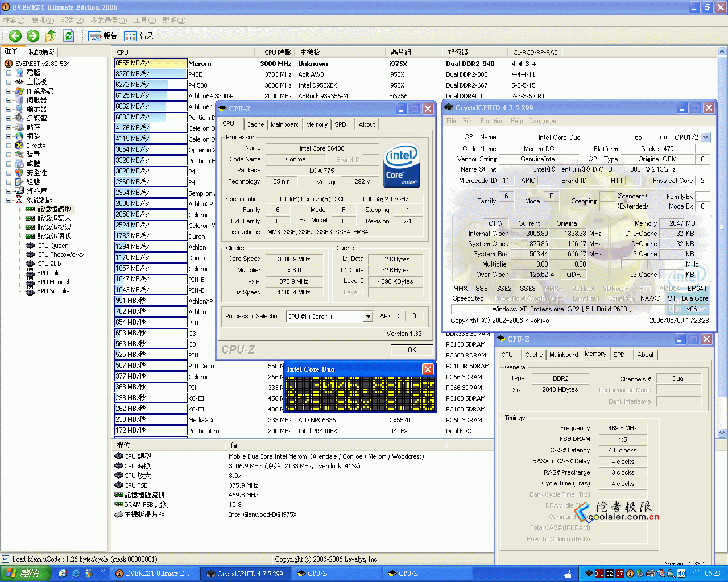
Task: Click the Up folder icon in EVEREST toolbar
Action: [x=51, y=36]
